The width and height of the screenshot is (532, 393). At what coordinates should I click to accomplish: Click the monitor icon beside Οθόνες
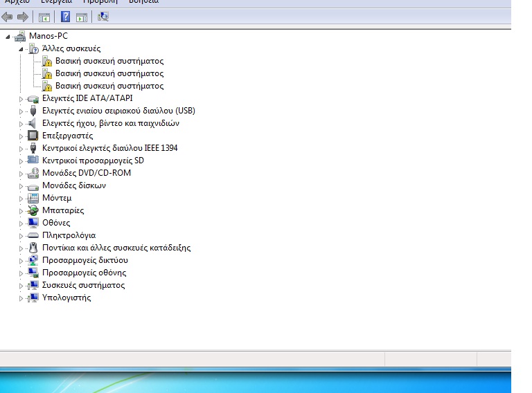(33, 223)
